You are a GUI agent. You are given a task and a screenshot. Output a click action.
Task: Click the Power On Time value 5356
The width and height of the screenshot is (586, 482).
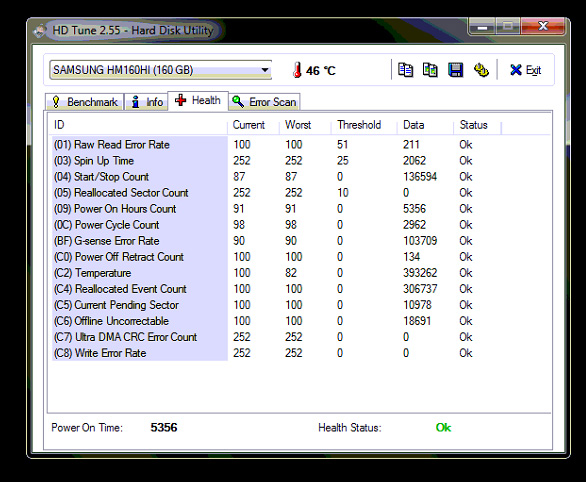coord(164,427)
